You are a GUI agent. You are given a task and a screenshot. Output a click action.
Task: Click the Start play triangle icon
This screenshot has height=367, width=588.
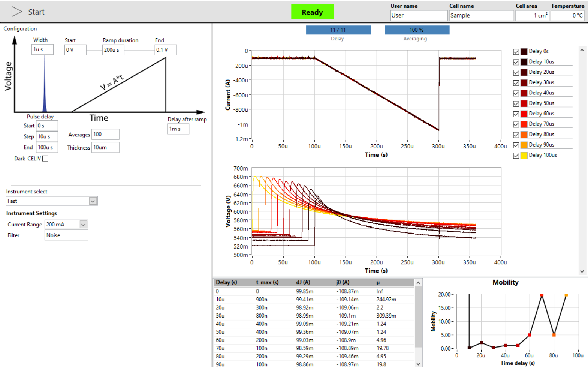click(16, 12)
